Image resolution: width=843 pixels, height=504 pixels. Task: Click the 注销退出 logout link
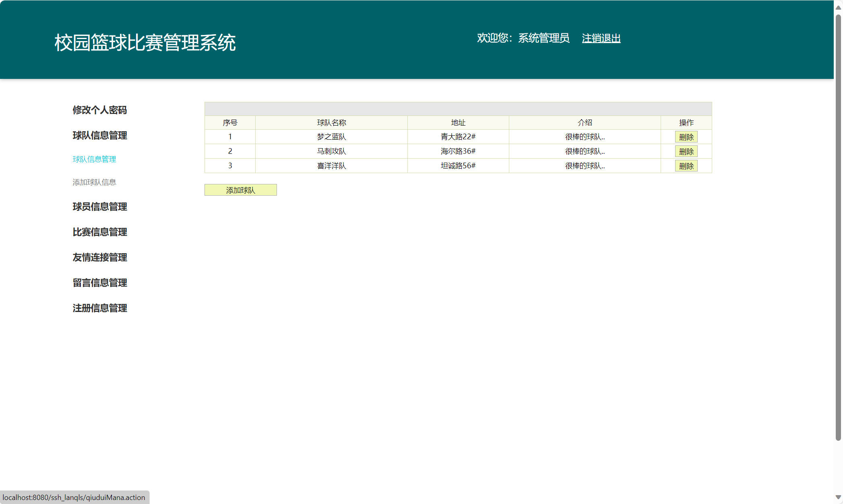(601, 38)
